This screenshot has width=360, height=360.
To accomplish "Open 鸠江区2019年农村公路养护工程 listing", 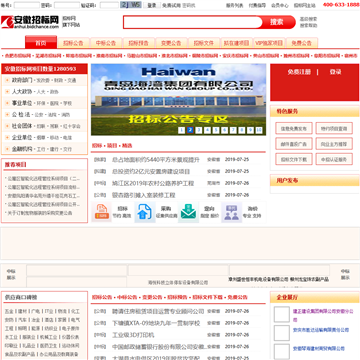I will [x=153, y=183].
